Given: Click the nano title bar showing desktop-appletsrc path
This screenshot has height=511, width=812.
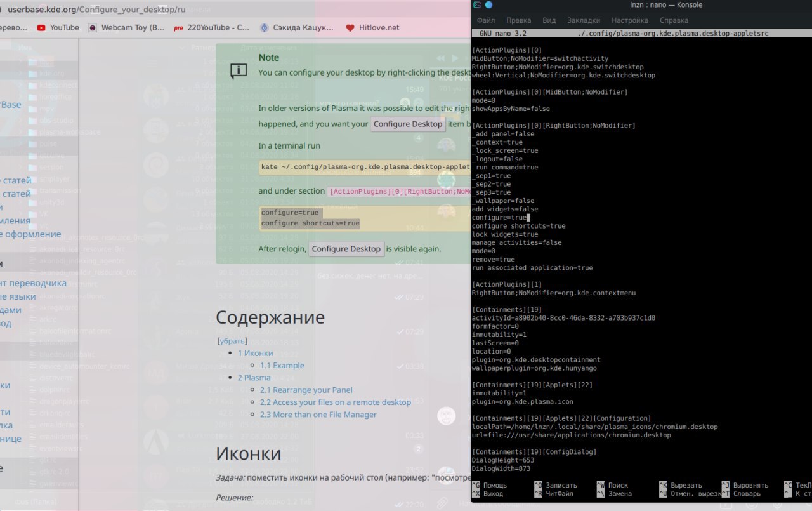Looking at the screenshot, I should click(641, 33).
